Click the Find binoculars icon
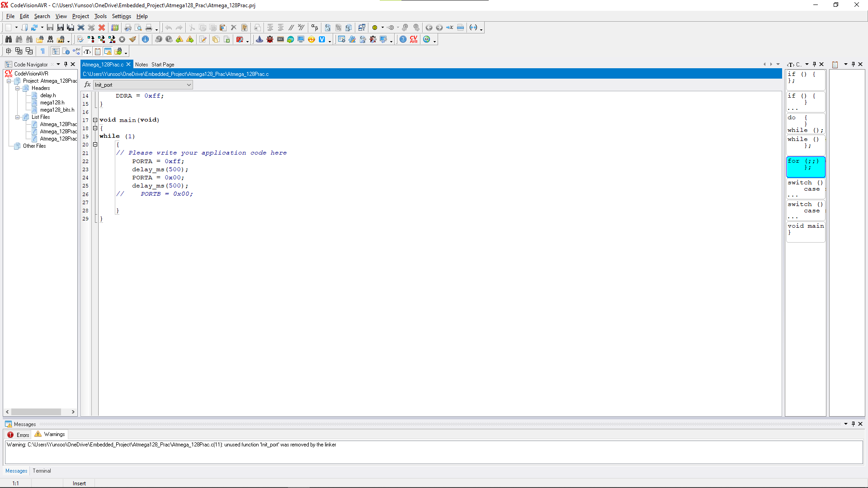Screen dimensions: 868x488 click(9, 39)
